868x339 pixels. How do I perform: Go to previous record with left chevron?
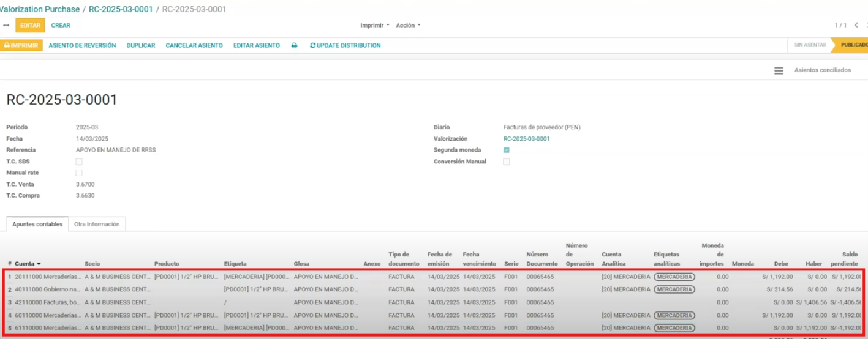pyautogui.click(x=856, y=25)
